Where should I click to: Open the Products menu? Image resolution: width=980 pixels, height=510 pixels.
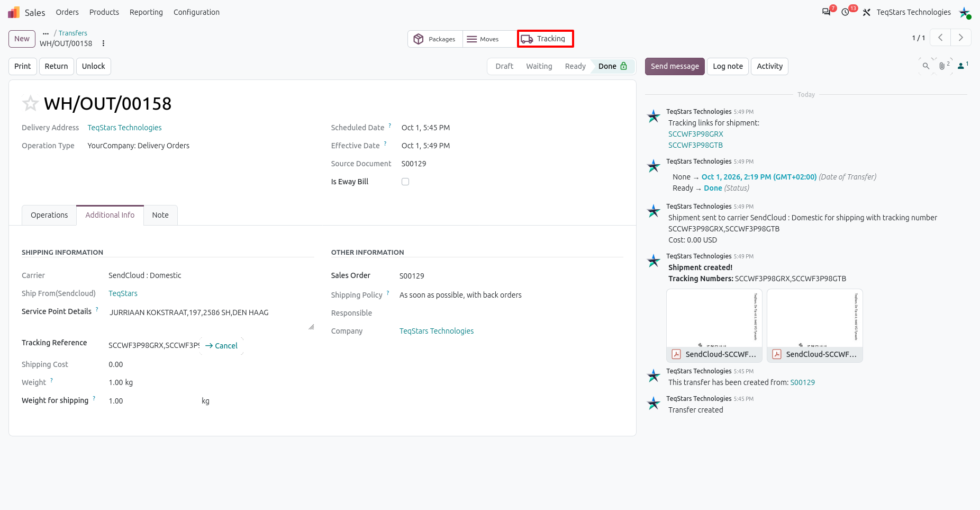click(104, 12)
